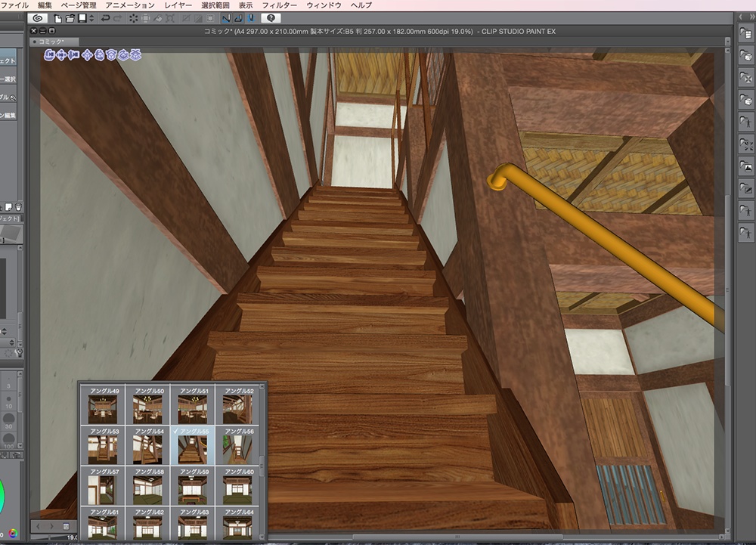This screenshot has height=545, width=756.
Task: Open the image material folder with picture icon
Action: point(746,167)
